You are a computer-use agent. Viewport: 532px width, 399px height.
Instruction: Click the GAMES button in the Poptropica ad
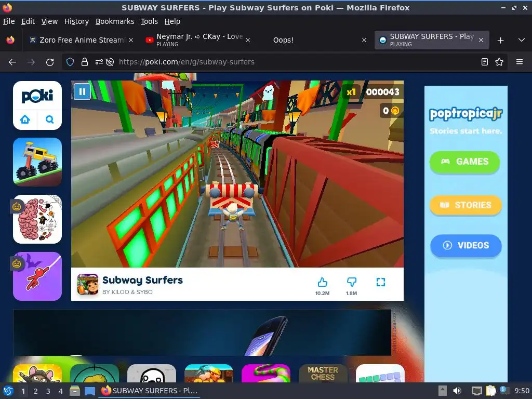(x=465, y=162)
